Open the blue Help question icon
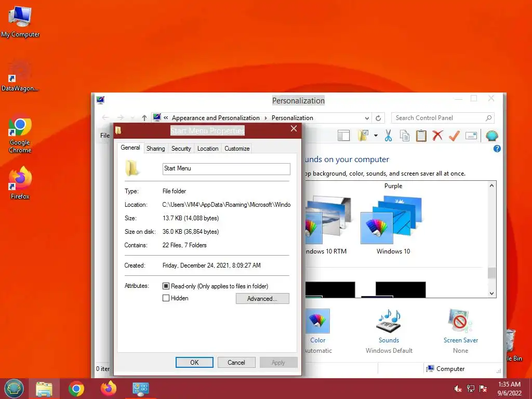This screenshot has height=399, width=532. tap(497, 149)
